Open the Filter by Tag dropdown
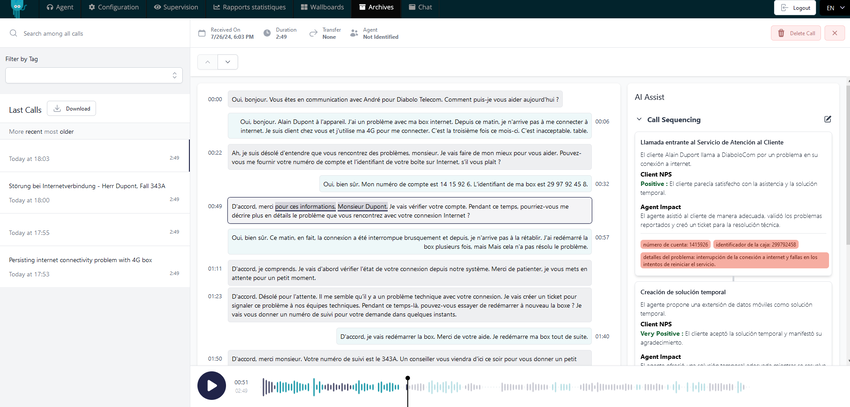 tap(94, 75)
